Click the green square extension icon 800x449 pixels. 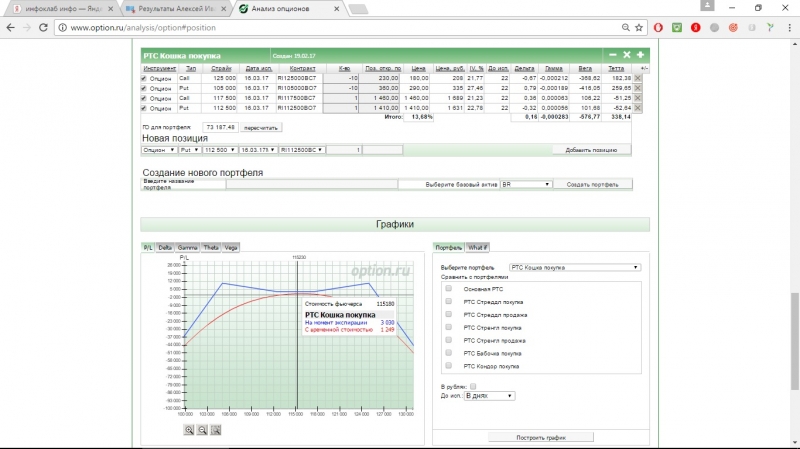677,28
